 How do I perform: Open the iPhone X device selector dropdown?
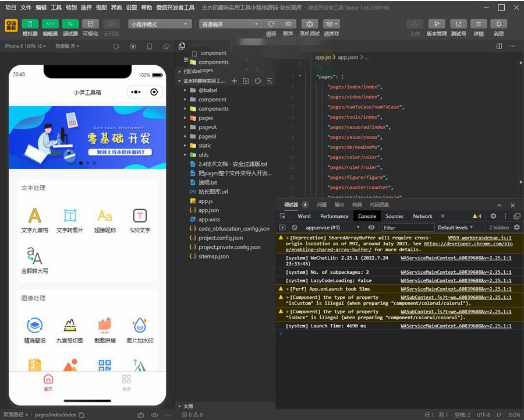coord(26,46)
